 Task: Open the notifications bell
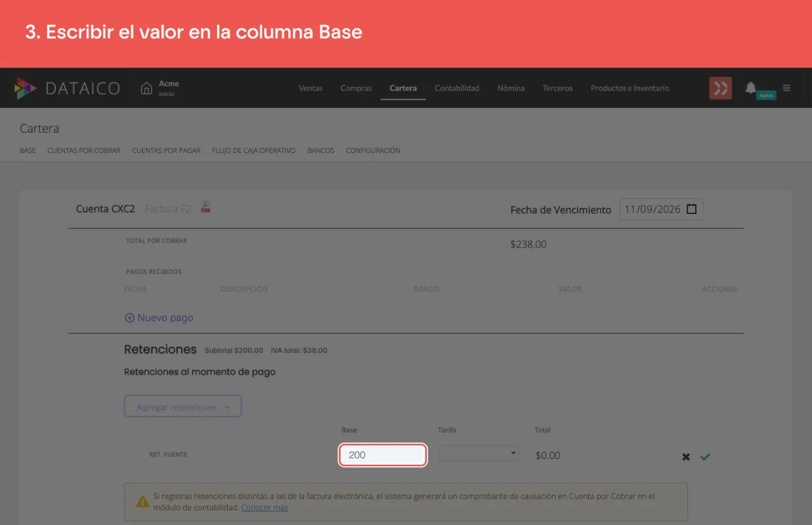(750, 88)
